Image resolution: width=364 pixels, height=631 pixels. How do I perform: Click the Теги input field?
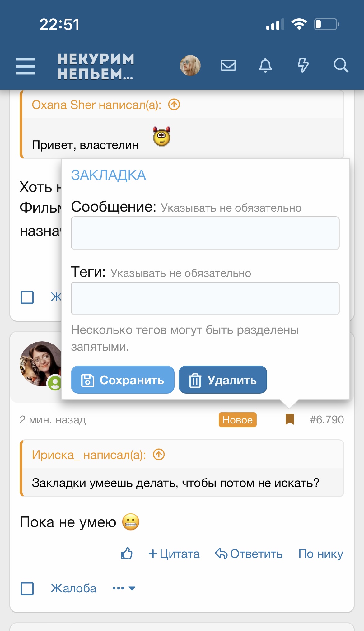(x=205, y=298)
